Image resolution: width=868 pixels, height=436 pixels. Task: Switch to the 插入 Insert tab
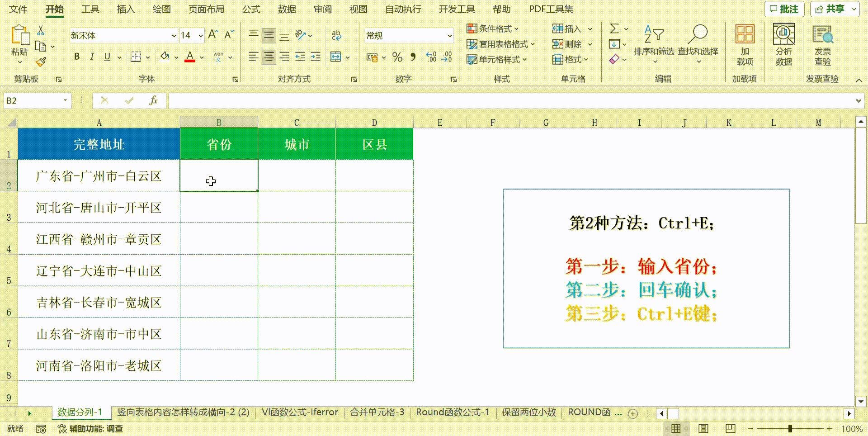click(x=126, y=9)
